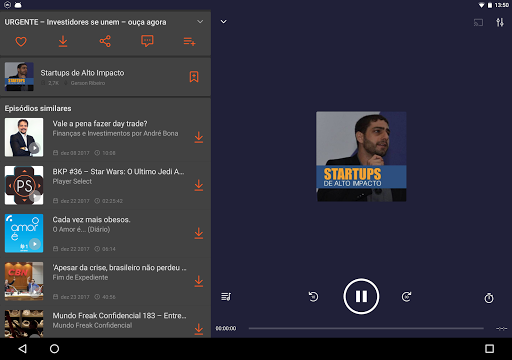Play Player Select BKP #36 thumbnail
512x360 pixels.
pos(24,185)
